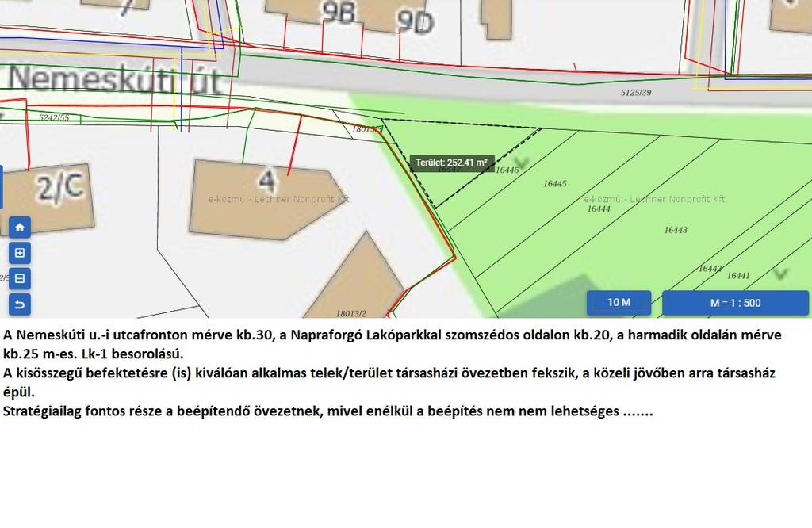Click the home view map button
Viewport: 812px width, 528px height.
click(20, 228)
